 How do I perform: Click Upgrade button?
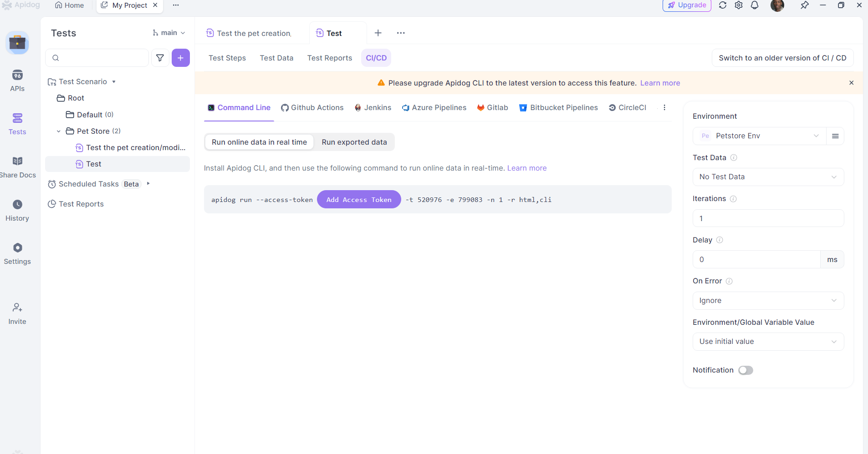tap(687, 5)
